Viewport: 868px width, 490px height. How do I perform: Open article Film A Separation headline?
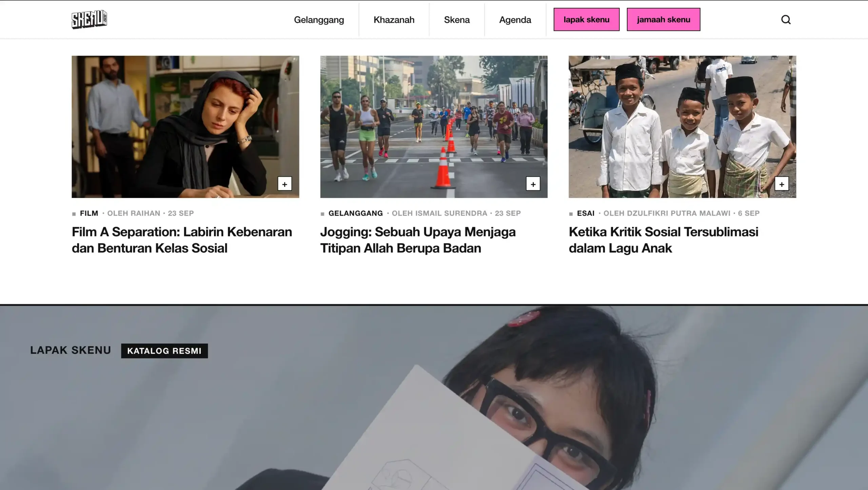pyautogui.click(x=182, y=240)
